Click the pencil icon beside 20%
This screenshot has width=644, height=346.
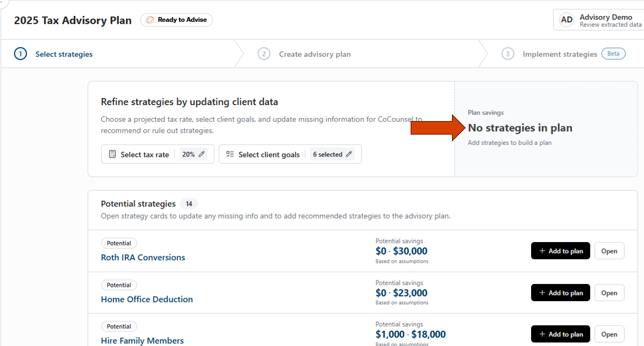point(202,155)
